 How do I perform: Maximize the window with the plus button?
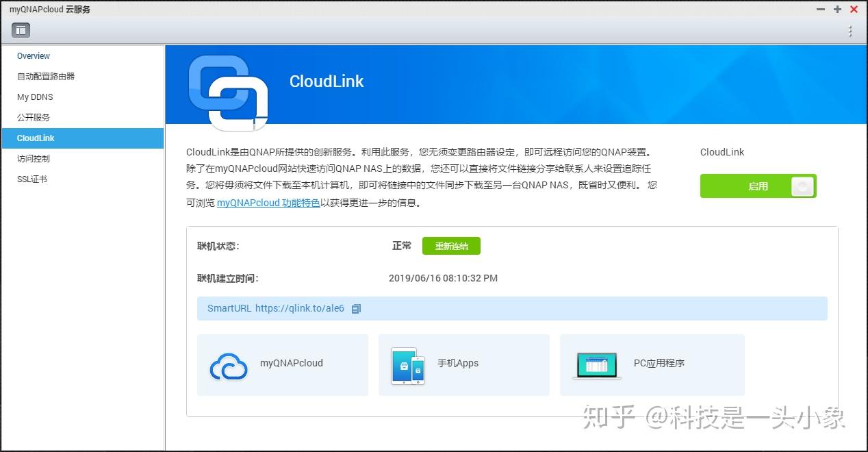click(837, 10)
